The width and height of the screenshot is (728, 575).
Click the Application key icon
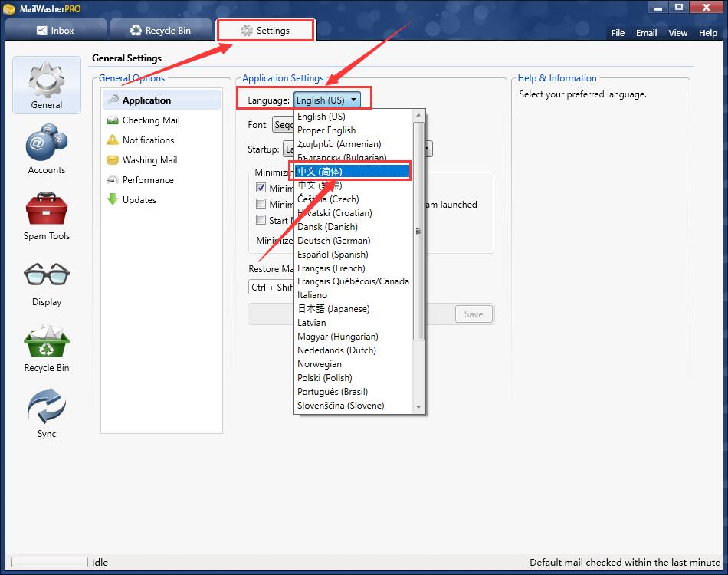113,100
